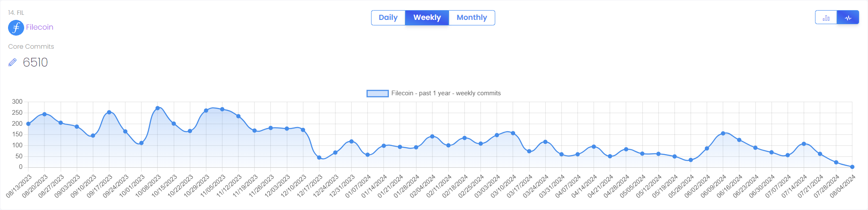Image resolution: width=868 pixels, height=210 pixels.
Task: Switch to the Monthly tab
Action: pyautogui.click(x=471, y=18)
